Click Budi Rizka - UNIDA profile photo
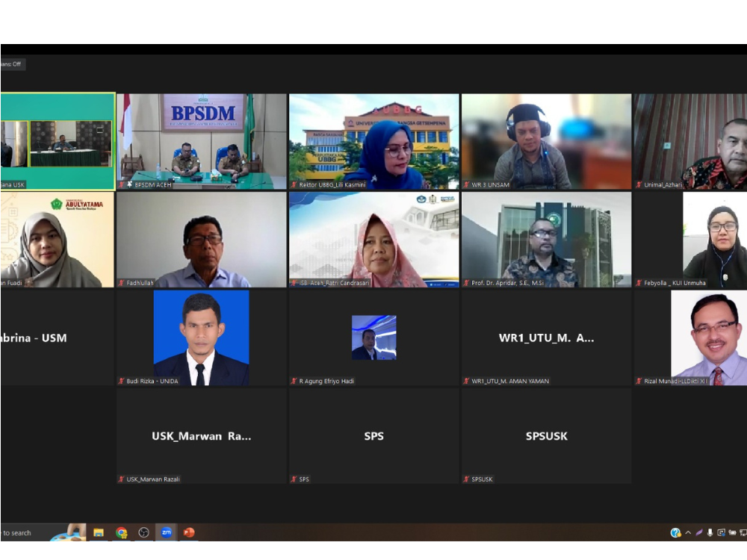The image size is (747, 560). pos(201,337)
